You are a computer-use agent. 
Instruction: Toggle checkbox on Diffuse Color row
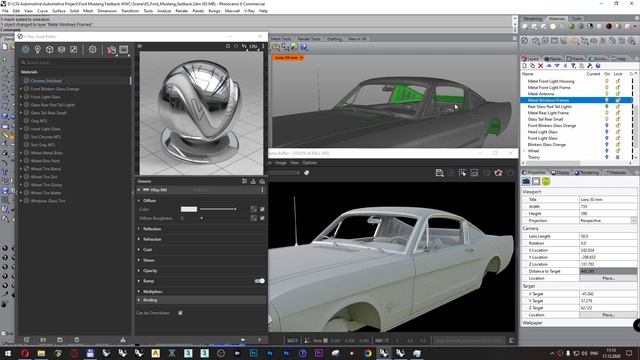coord(262,209)
